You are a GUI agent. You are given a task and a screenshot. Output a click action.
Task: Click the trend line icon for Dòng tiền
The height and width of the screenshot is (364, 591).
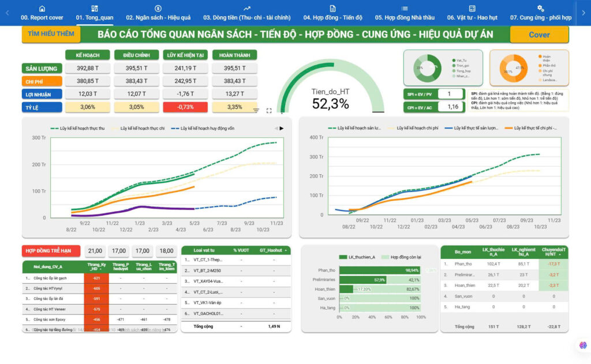247,8
